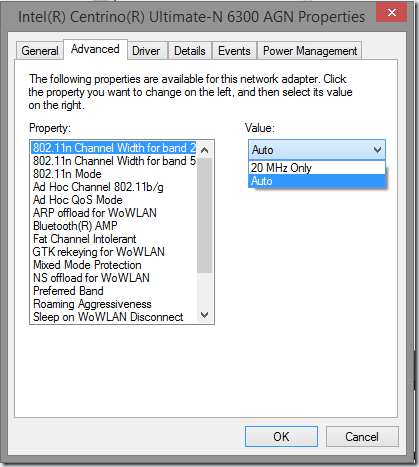Image resolution: width=419 pixels, height=467 pixels.
Task: Choose the highlighted Auto option in list
Action: (x=317, y=181)
